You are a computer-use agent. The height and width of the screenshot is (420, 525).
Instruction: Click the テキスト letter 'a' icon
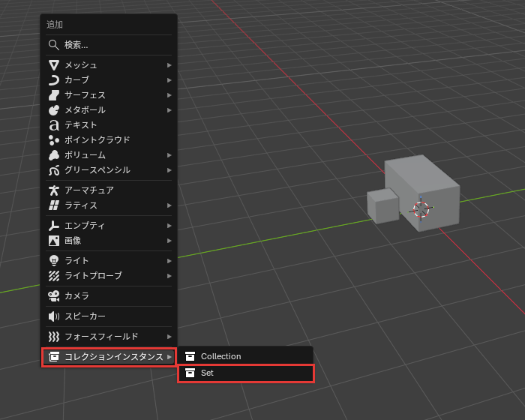[x=54, y=125]
